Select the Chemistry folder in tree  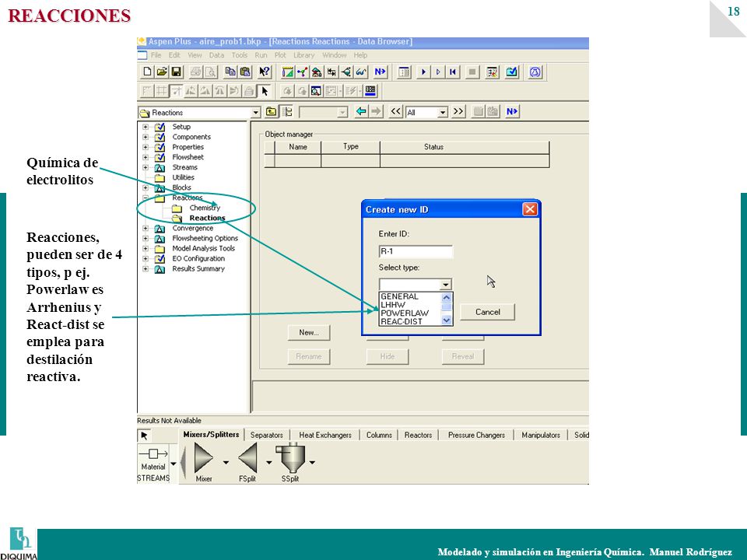pos(205,208)
